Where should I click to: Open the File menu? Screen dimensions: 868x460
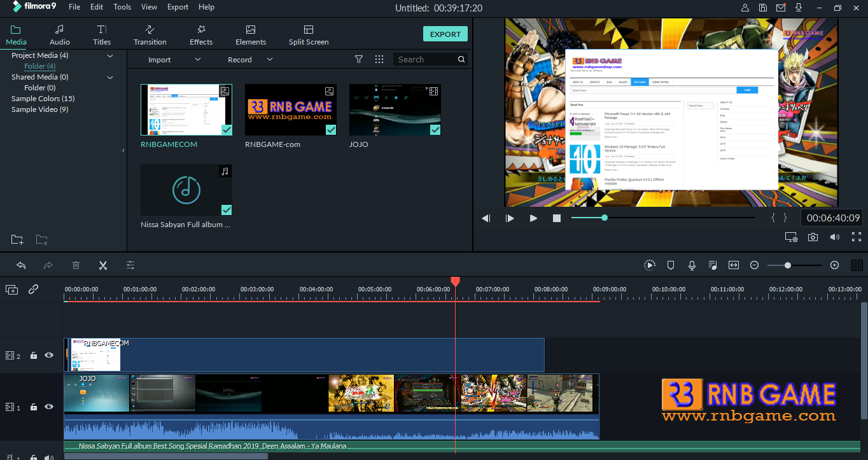pos(74,7)
